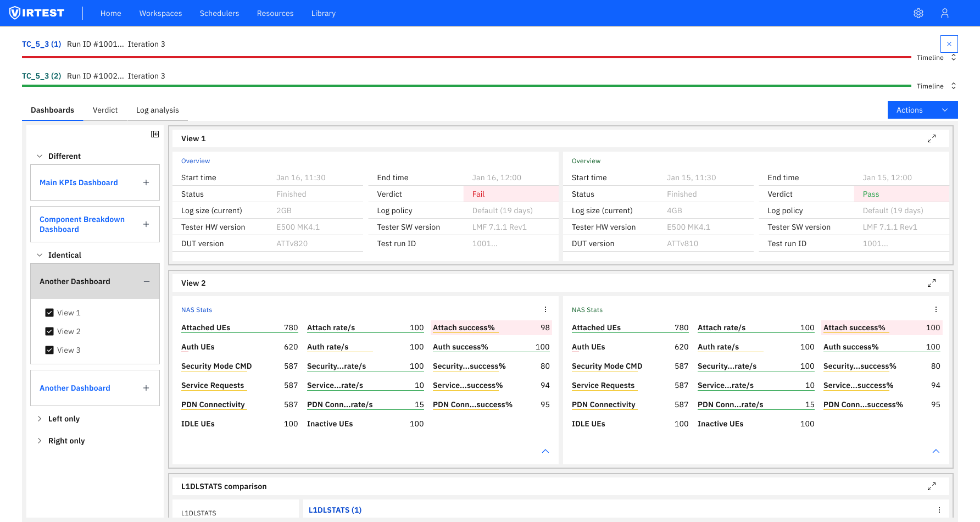Collapse the dashboards sidebar panel
Screen dimensions: 980x522
tap(154, 134)
